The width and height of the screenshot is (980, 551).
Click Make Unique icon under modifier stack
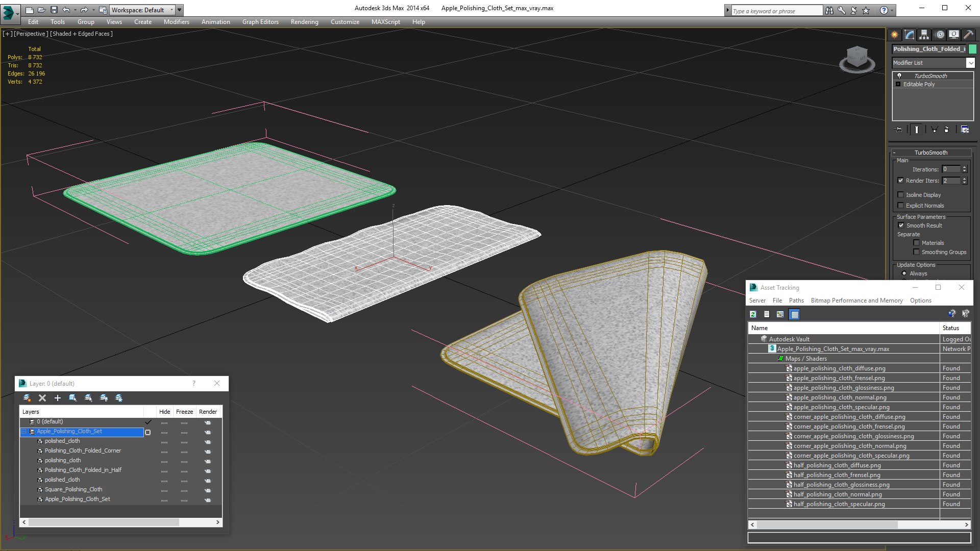point(934,130)
